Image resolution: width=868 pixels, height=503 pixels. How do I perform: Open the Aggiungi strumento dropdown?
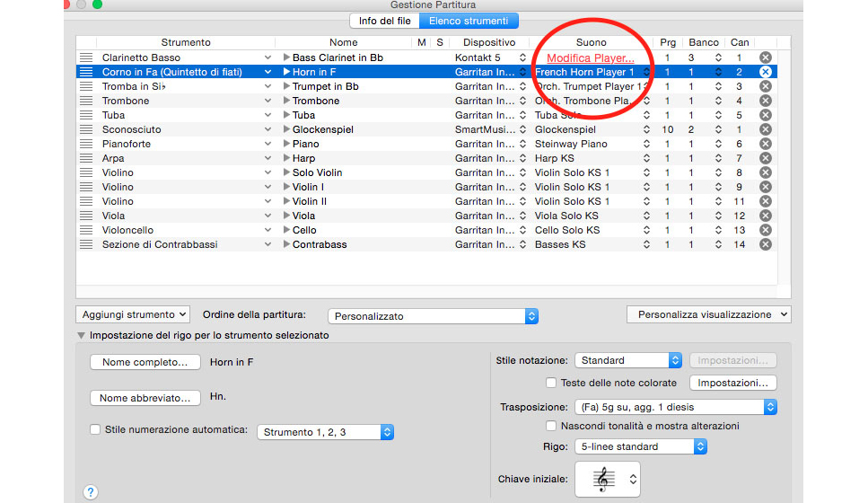tap(133, 314)
